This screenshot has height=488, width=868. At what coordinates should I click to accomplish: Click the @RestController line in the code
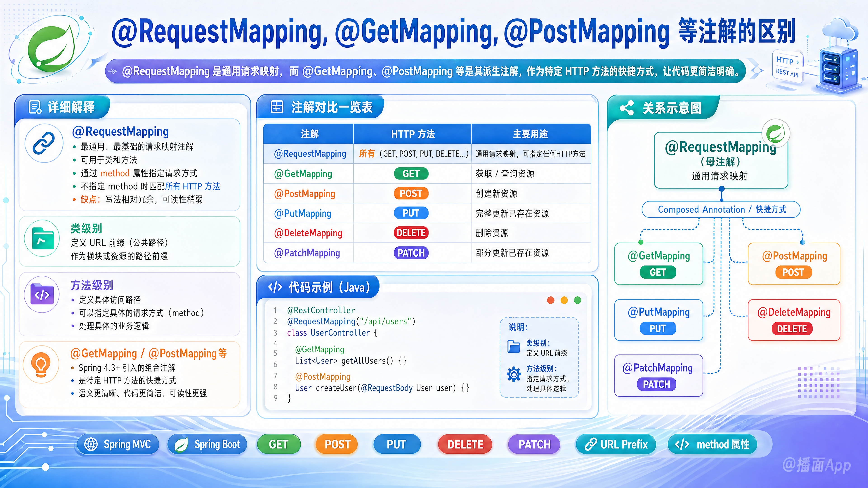[x=321, y=310]
